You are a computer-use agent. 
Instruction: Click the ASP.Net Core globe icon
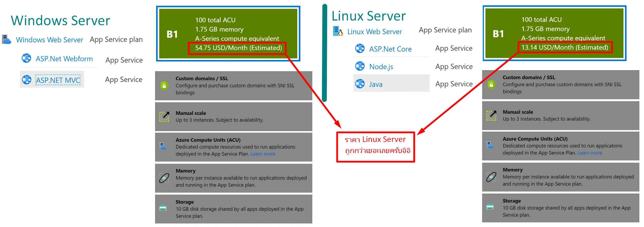(x=360, y=48)
